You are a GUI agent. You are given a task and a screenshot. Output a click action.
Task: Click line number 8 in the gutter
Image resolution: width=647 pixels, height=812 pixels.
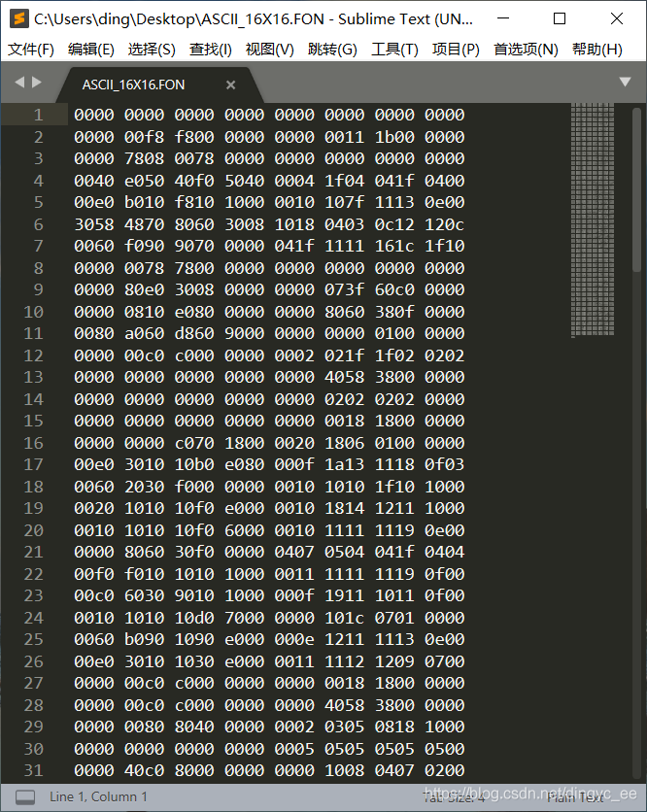[x=38, y=268]
